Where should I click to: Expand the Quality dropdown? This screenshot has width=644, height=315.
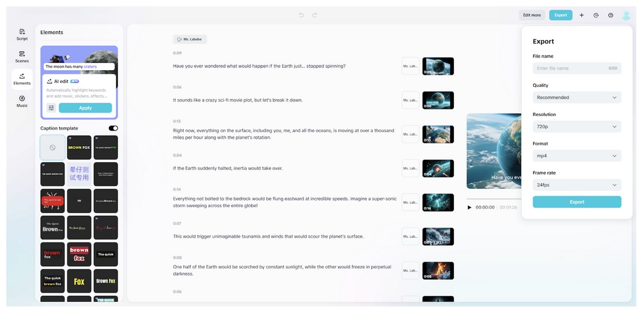[577, 98]
